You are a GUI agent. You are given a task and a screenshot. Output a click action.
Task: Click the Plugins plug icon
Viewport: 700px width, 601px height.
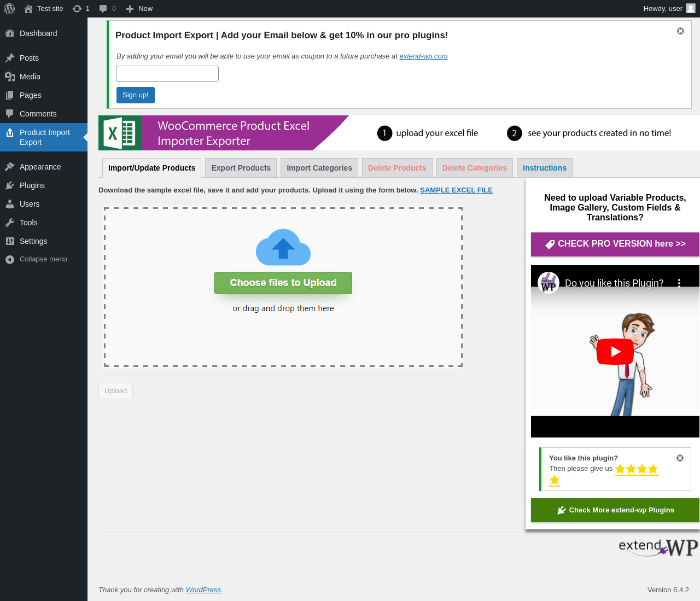point(10,185)
